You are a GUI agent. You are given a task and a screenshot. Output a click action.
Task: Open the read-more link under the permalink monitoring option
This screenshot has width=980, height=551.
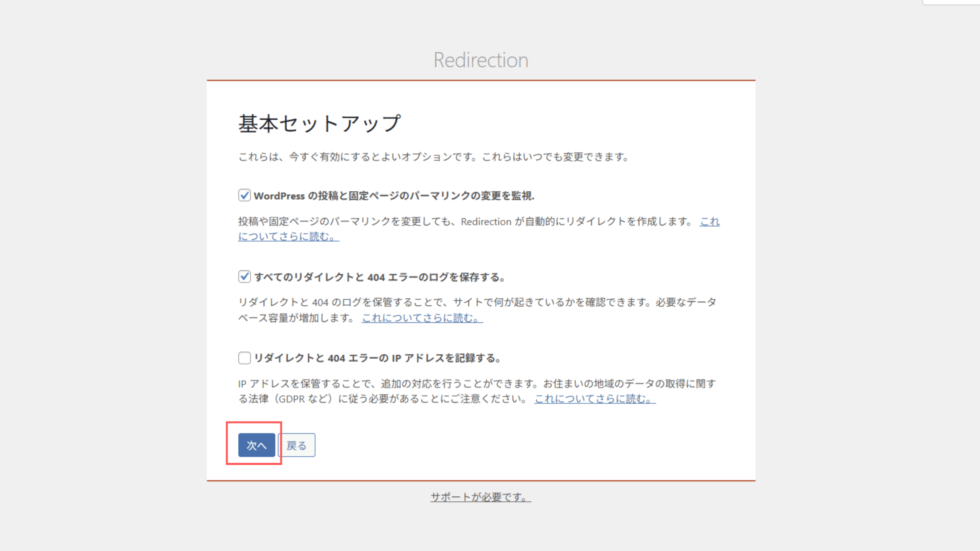pos(288,236)
